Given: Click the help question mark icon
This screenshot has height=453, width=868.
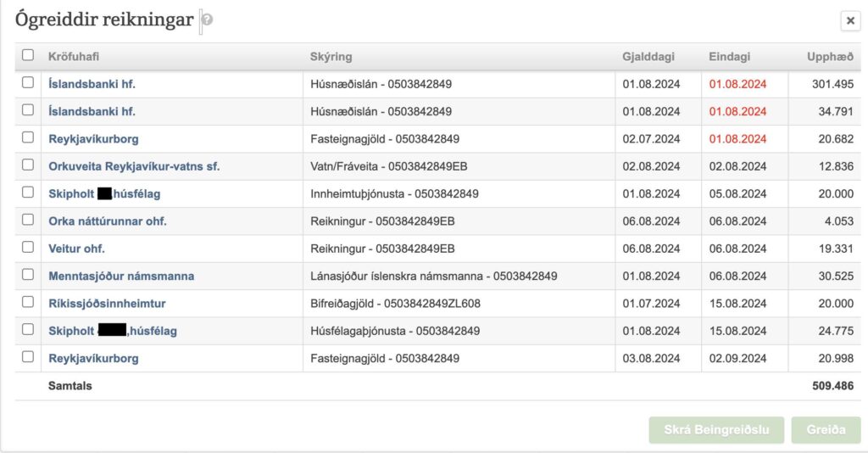Looking at the screenshot, I should [207, 20].
